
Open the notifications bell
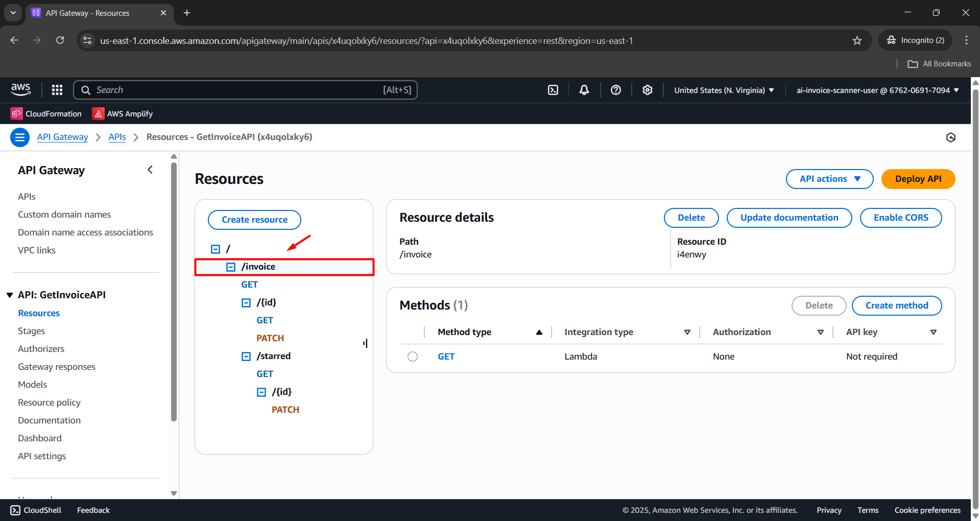584,90
